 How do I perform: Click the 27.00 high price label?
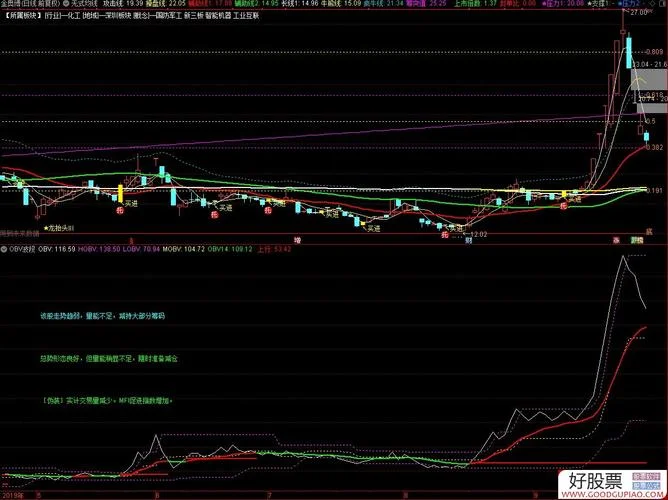tap(639, 12)
